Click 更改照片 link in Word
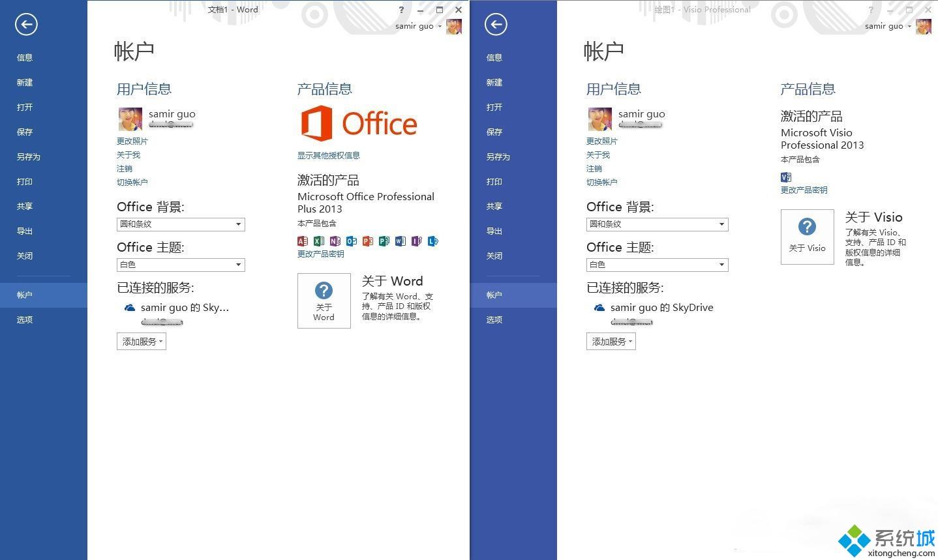The image size is (938, 560). (x=132, y=141)
